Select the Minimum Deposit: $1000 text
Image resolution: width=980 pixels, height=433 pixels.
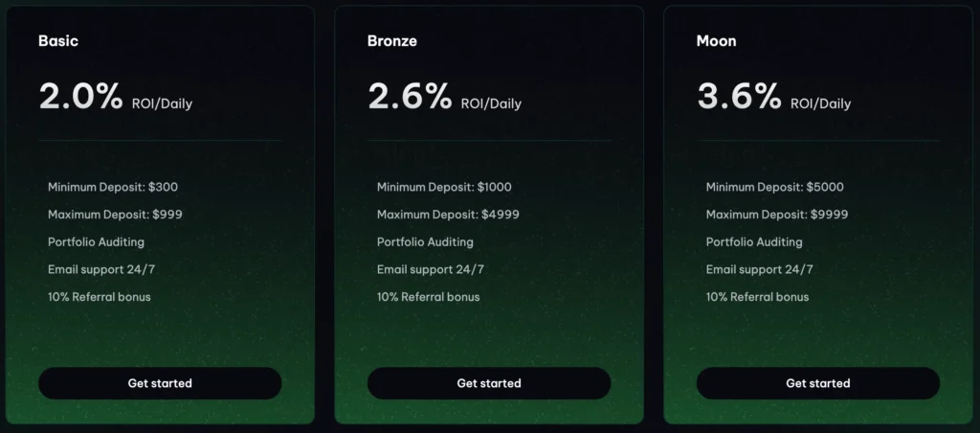coord(444,187)
